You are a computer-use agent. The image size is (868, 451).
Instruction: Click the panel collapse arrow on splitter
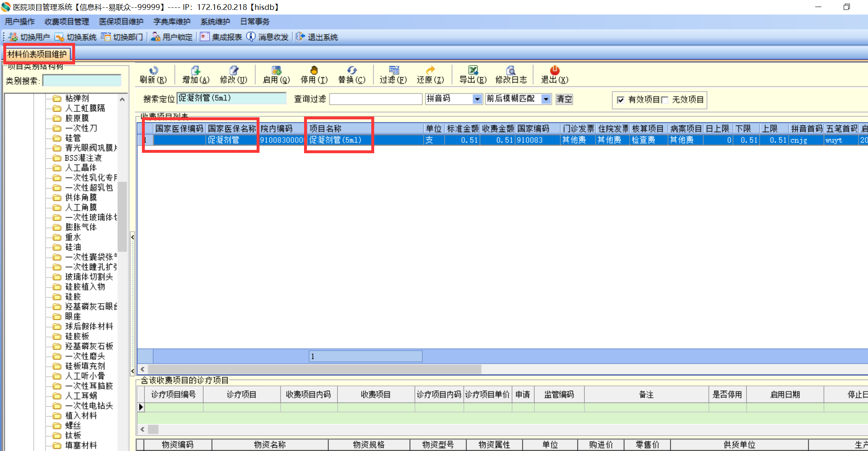(x=132, y=237)
